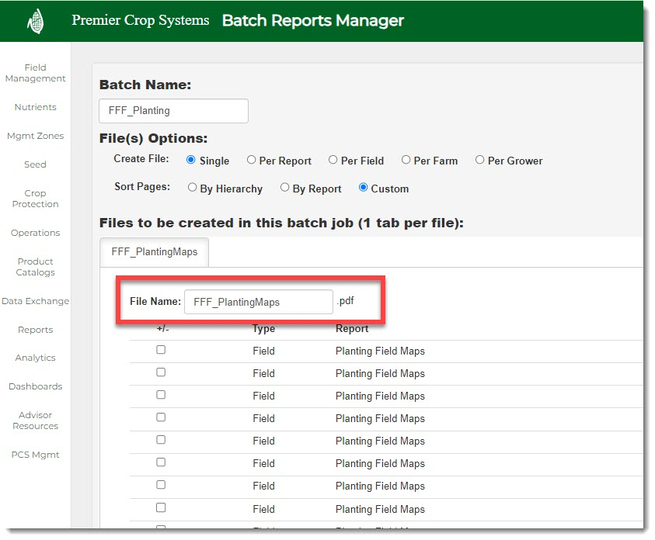
Task: Click the Batch Name input field
Action: point(173,111)
